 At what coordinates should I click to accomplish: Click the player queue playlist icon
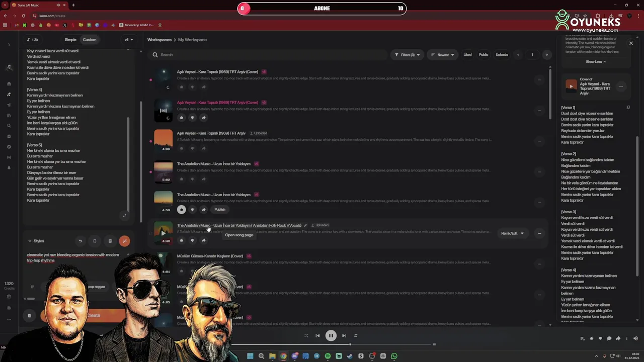point(582,338)
